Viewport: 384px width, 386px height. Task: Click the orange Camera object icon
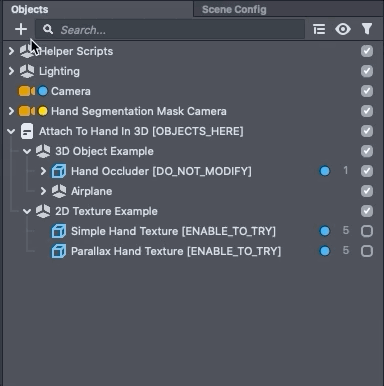pyautogui.click(x=27, y=91)
